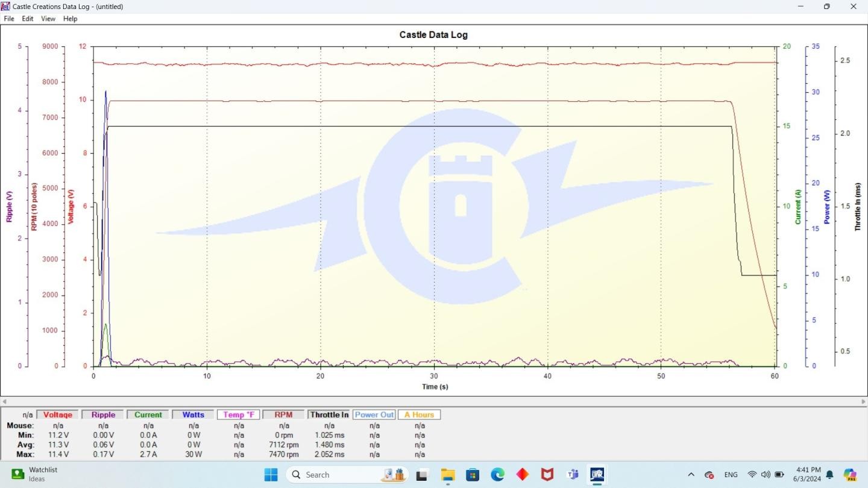Open File Explorer from the taskbar
The width and height of the screenshot is (868, 488).
[448, 475]
